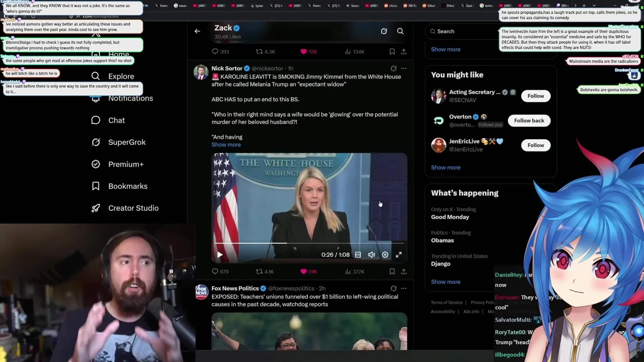Show more in You might like

(x=445, y=167)
